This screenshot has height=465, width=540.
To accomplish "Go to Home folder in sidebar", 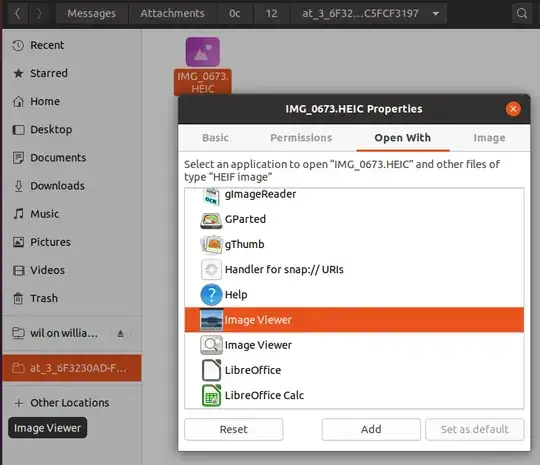I will click(72, 102).
